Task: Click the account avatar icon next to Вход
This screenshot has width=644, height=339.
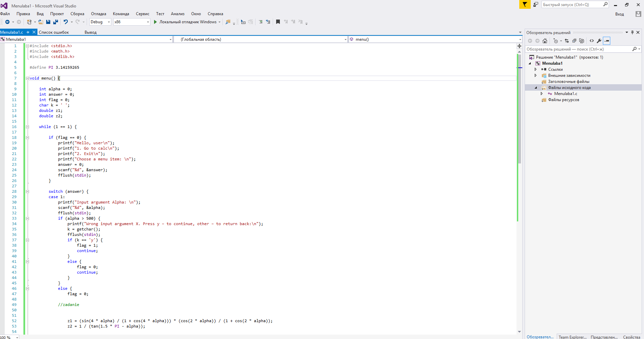Action: (638, 14)
